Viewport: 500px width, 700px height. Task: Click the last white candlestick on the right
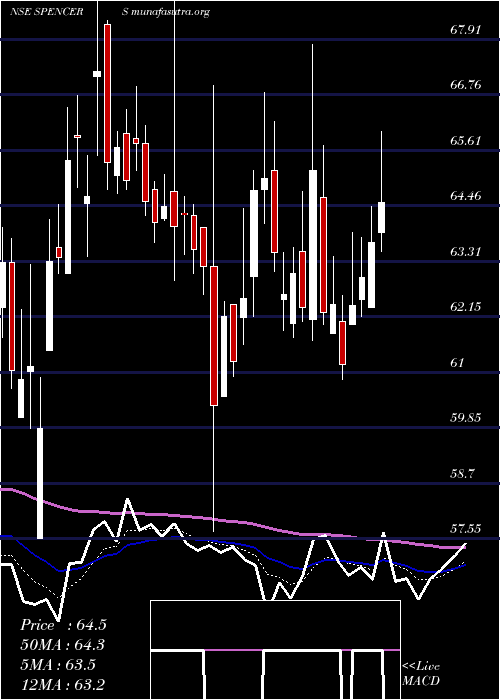point(382,217)
